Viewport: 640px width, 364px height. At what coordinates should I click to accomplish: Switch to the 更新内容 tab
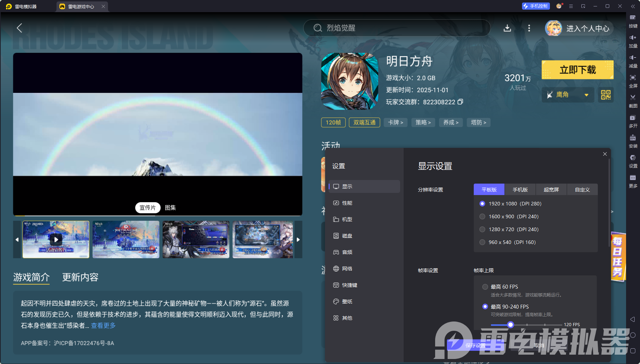(x=80, y=277)
